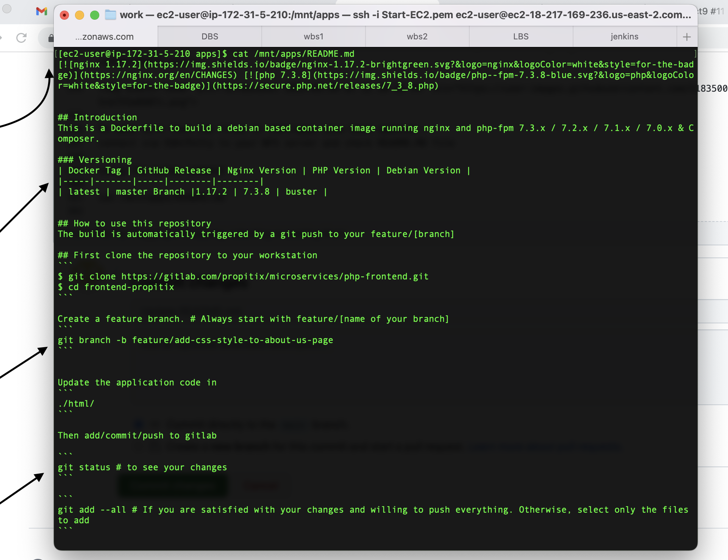Open Gmail via the M icon
Viewport: 728px width, 560px height.
click(41, 11)
